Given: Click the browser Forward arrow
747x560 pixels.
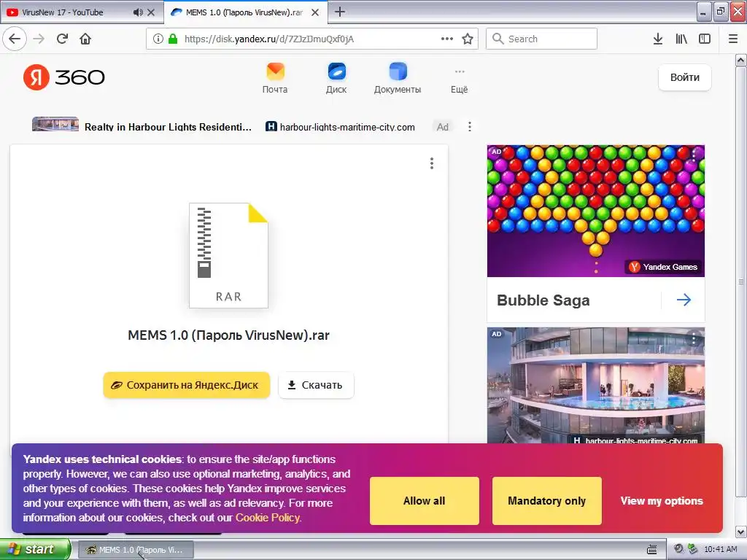Looking at the screenshot, I should [39, 39].
